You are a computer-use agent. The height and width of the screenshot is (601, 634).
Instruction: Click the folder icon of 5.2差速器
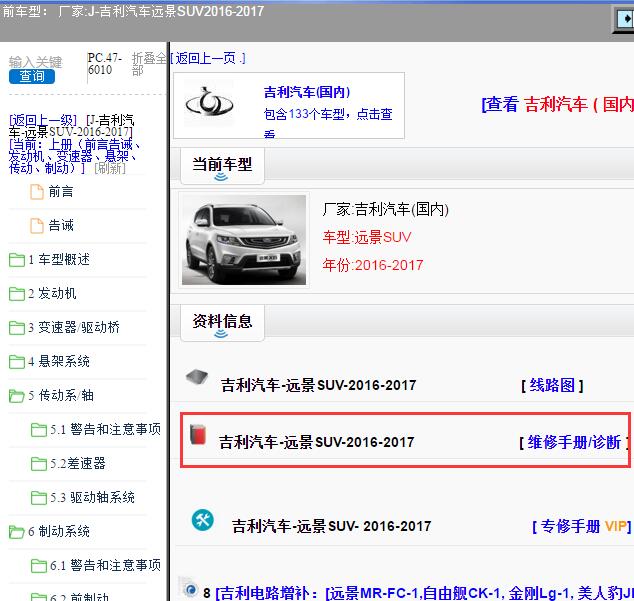click(x=39, y=463)
